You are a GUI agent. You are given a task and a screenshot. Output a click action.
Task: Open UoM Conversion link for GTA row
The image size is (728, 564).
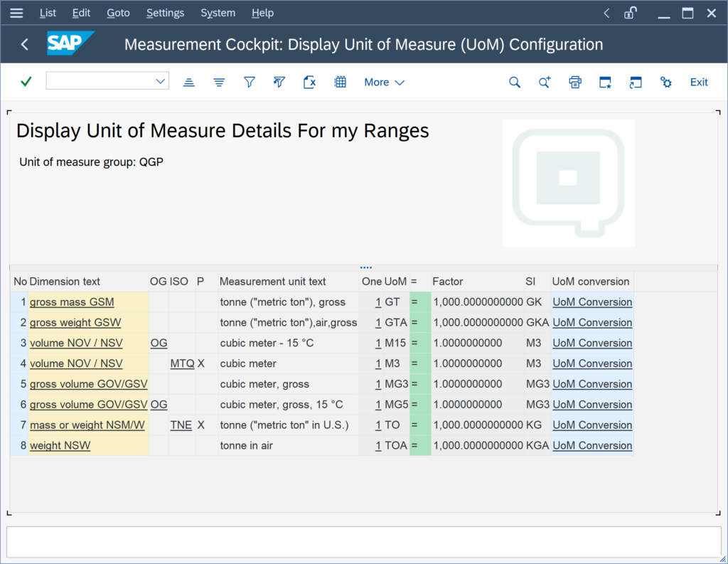coord(592,322)
